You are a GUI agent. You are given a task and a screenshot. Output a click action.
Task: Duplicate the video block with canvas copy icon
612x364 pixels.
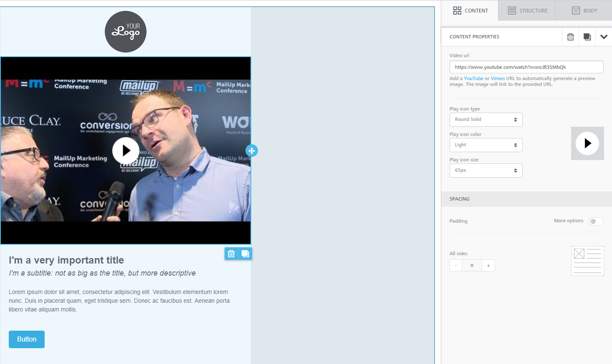click(245, 254)
